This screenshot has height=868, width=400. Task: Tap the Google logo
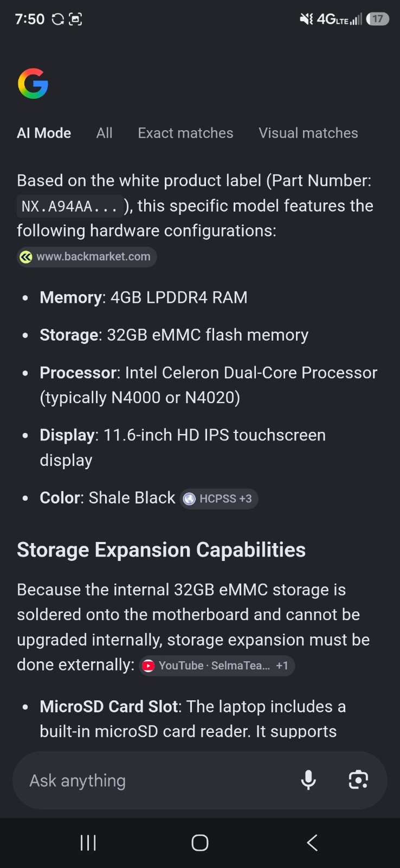[x=33, y=84]
